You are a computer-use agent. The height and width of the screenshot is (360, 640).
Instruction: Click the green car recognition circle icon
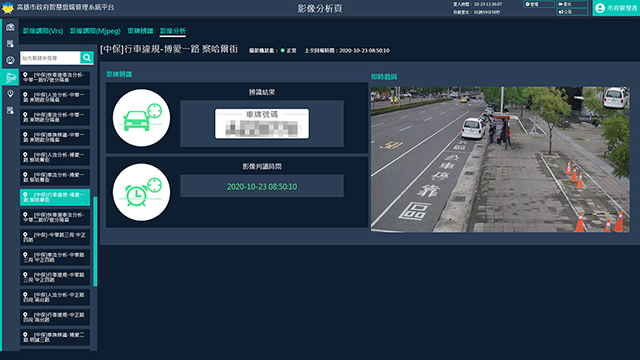142,118
